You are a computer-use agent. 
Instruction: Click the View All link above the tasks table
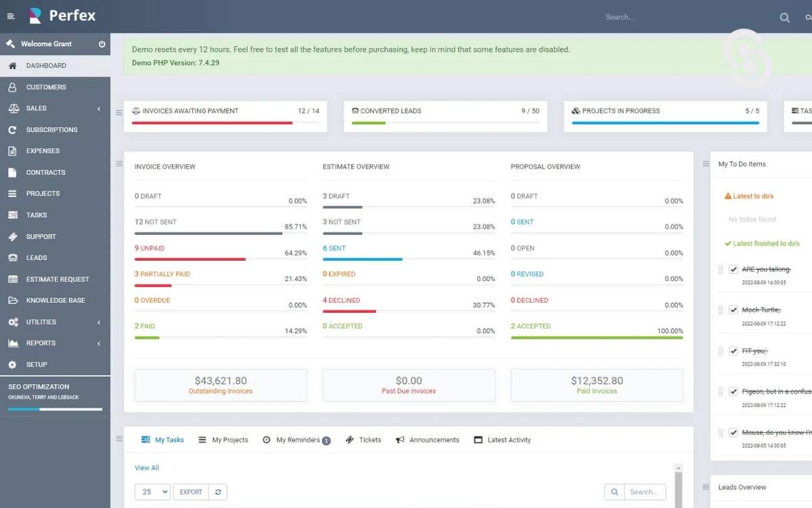point(147,467)
